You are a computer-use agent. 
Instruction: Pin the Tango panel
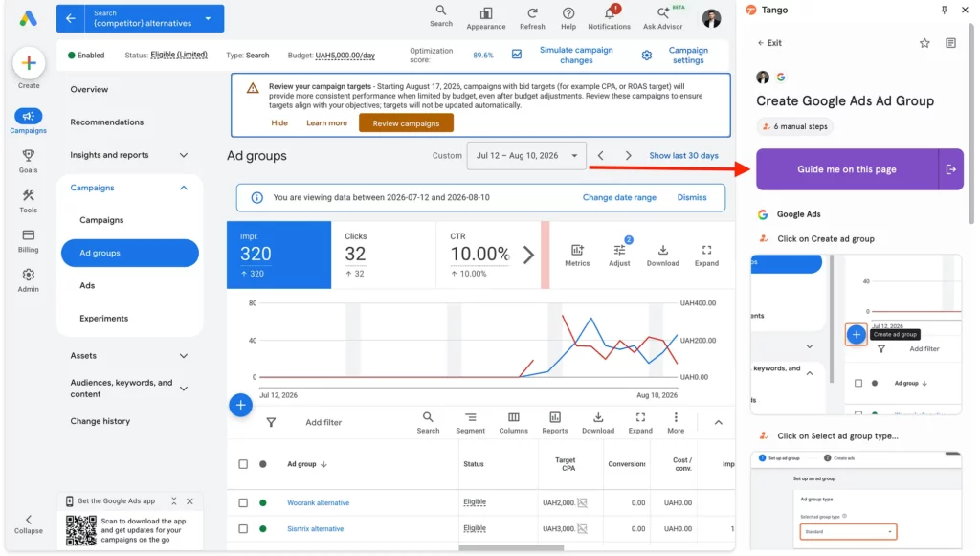[944, 10]
